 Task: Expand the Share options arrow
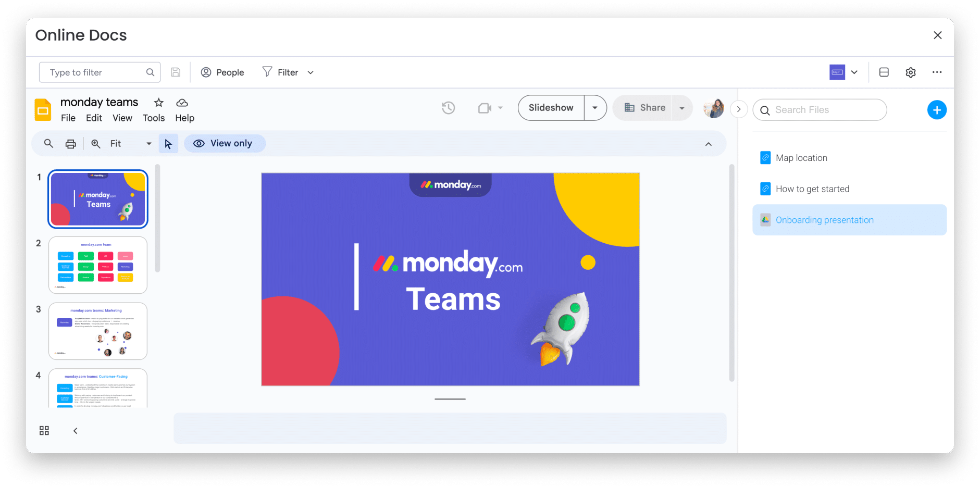click(682, 108)
